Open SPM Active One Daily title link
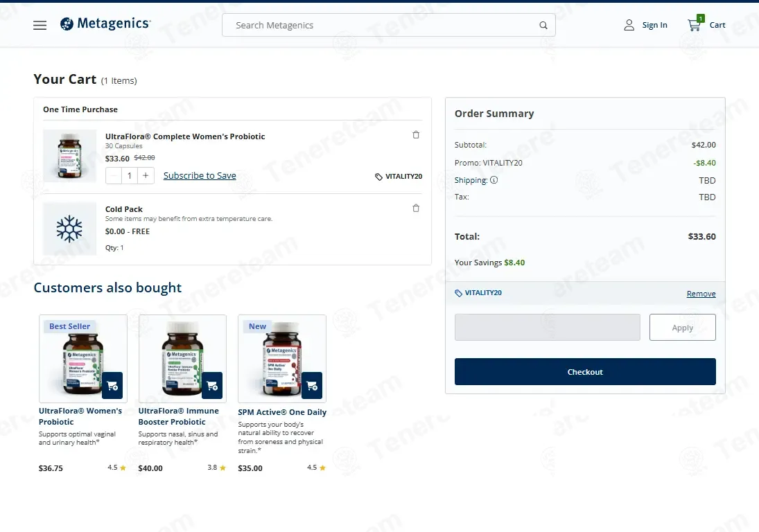 coord(282,412)
